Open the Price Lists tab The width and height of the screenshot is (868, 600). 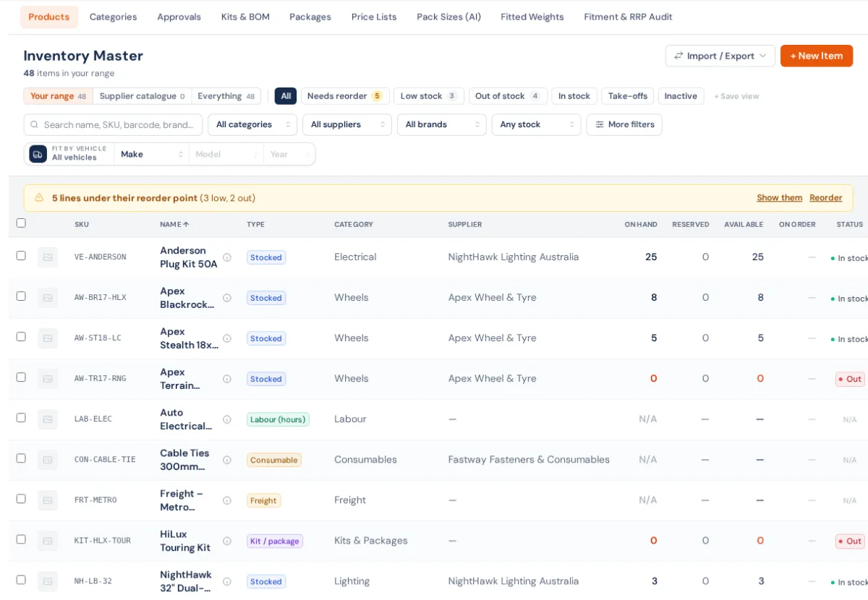click(x=374, y=17)
